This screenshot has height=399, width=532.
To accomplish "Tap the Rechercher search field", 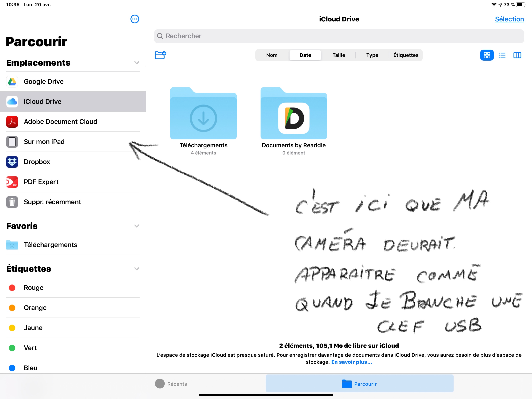I will 339,36.
